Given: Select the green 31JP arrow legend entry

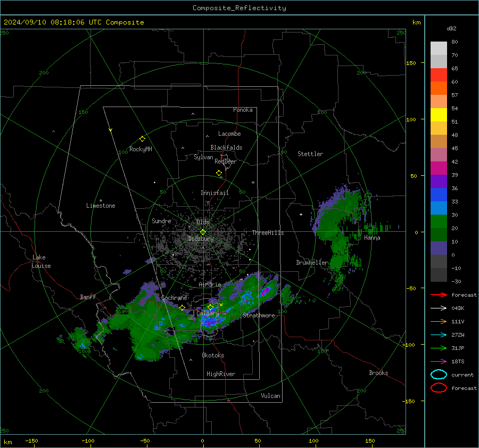Looking at the screenshot, I should click(439, 348).
